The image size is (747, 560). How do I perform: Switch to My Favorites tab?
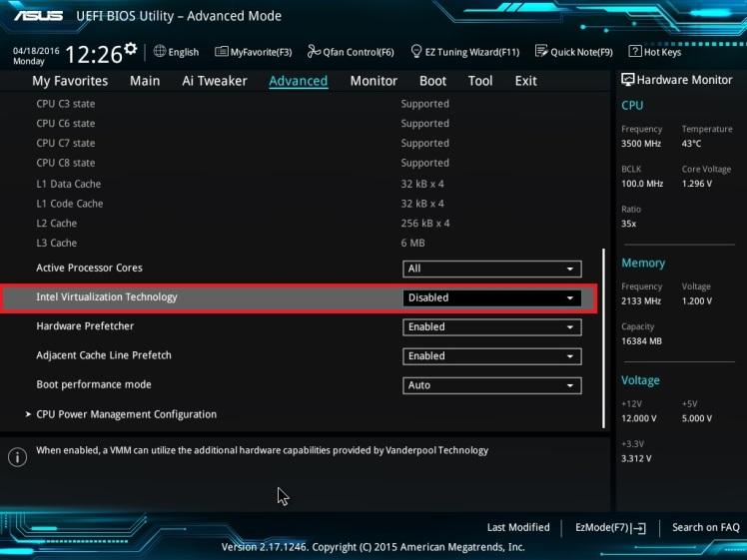[70, 81]
